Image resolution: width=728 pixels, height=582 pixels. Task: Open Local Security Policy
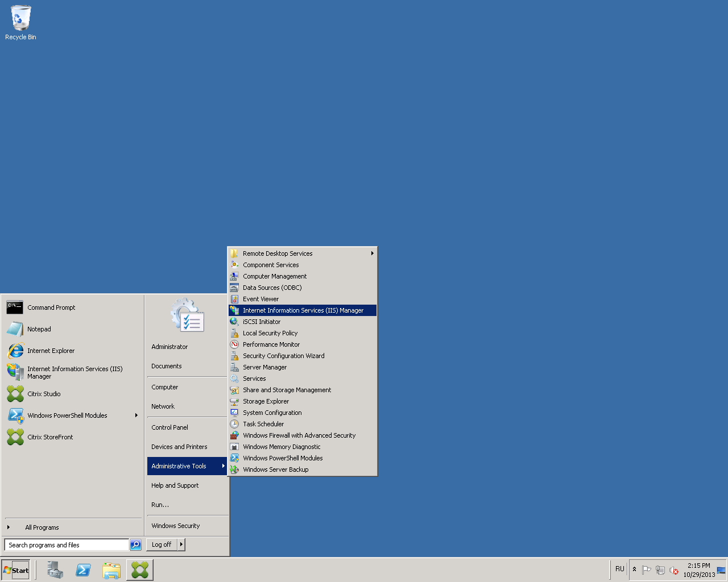click(303, 333)
